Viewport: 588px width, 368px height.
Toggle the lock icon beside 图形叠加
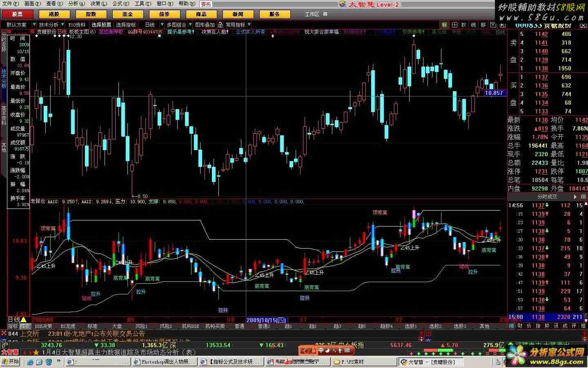pyautogui.click(x=220, y=25)
